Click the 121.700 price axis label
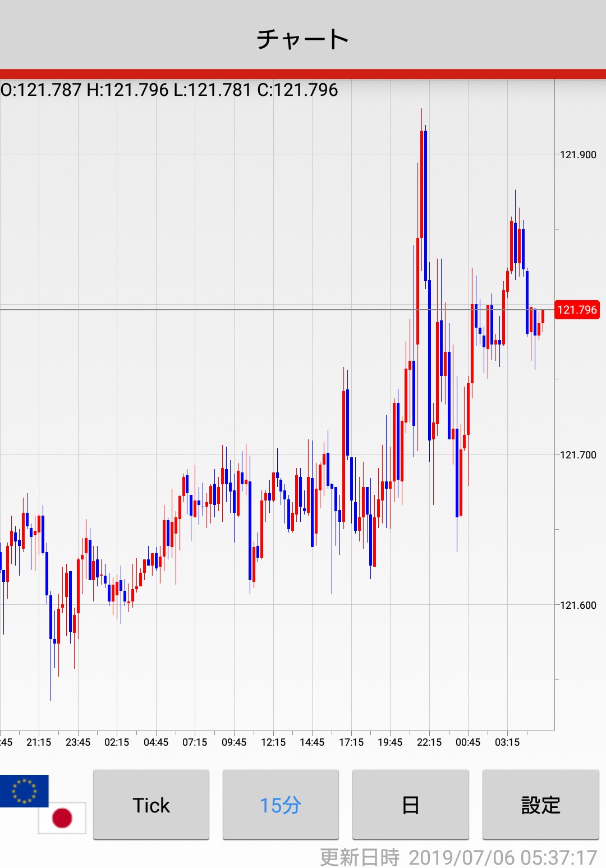 click(x=578, y=455)
